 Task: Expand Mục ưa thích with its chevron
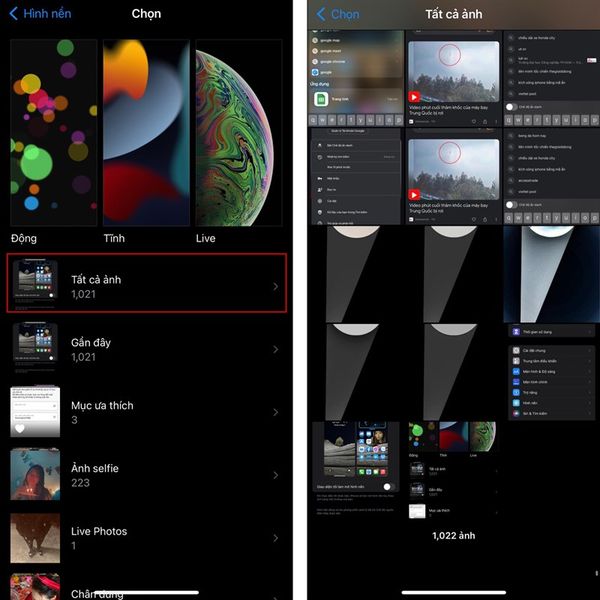[276, 412]
